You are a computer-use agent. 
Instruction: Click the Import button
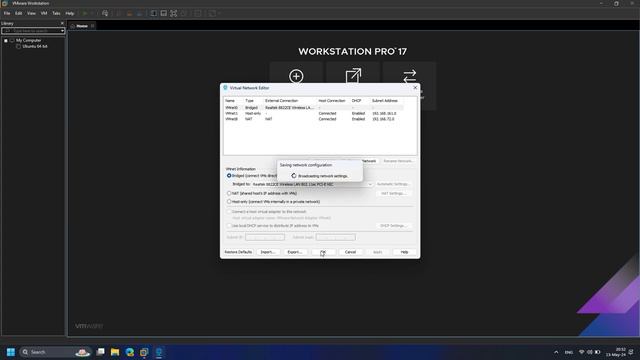(x=268, y=252)
